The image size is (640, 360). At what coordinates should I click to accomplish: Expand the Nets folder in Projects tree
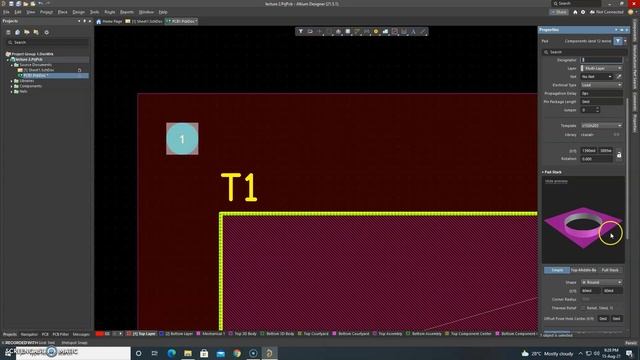11,91
